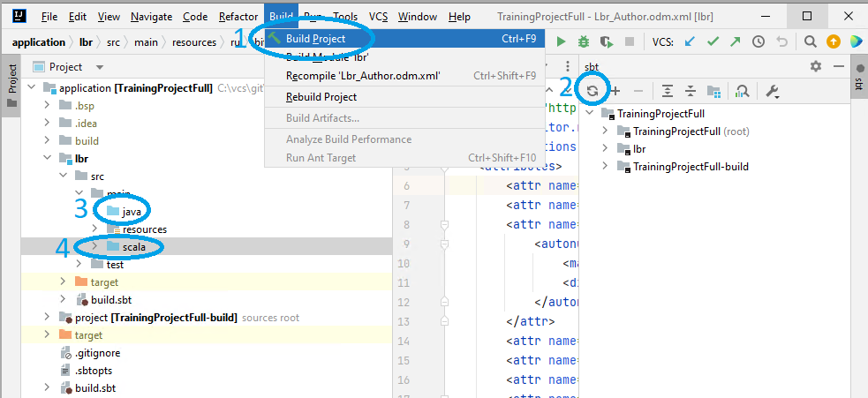This screenshot has height=398, width=868.
Task: Toggle the sbt tool window sidebar tab
Action: coord(857,82)
